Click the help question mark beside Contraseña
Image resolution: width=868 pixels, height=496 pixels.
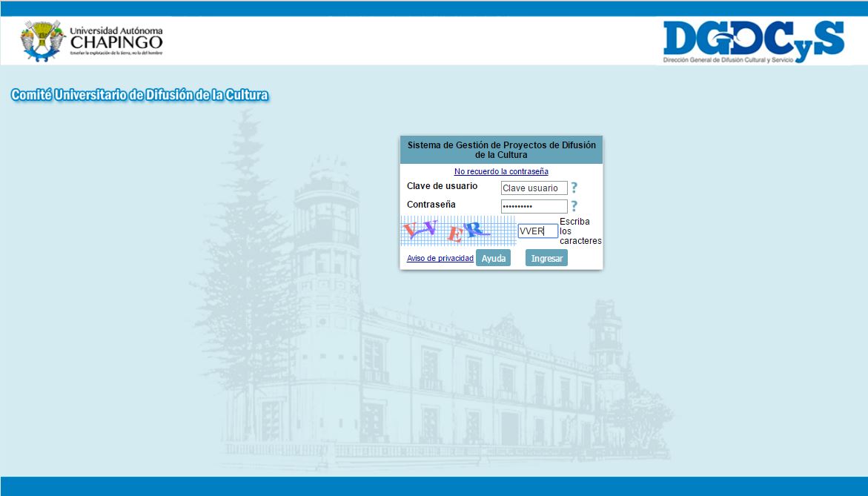point(574,206)
